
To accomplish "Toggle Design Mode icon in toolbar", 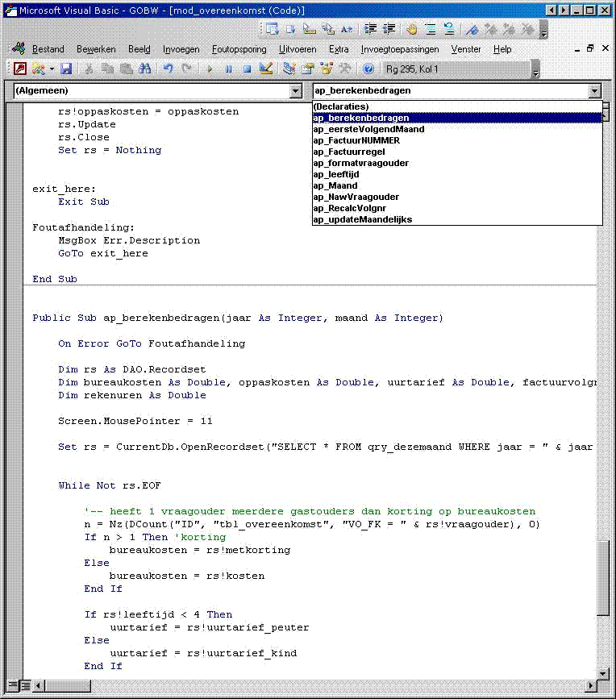I will point(267,69).
